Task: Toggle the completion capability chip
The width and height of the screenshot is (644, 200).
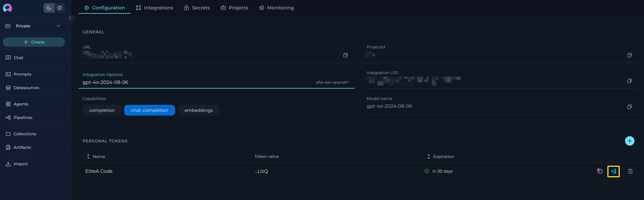Action: (x=102, y=110)
